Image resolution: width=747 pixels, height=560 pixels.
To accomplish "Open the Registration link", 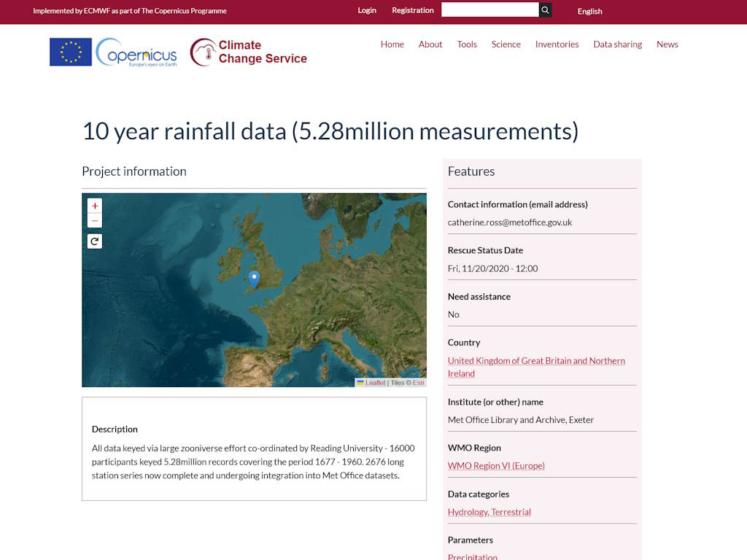I will tap(412, 10).
